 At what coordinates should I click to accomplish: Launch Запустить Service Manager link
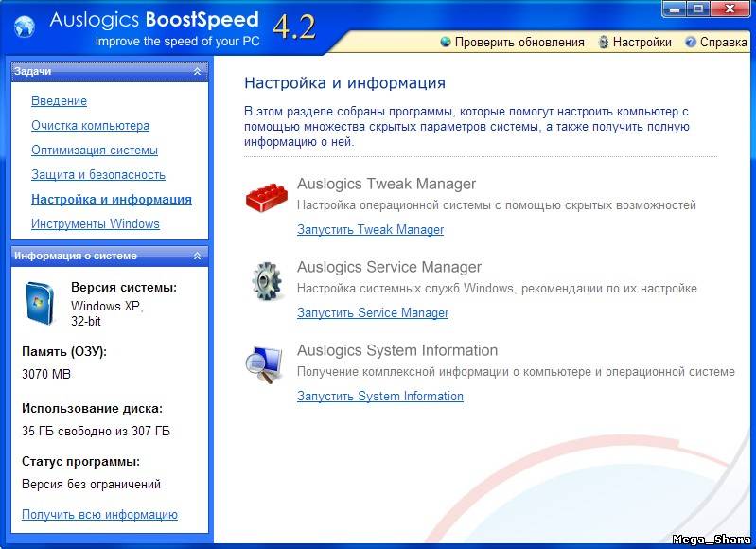(x=373, y=313)
